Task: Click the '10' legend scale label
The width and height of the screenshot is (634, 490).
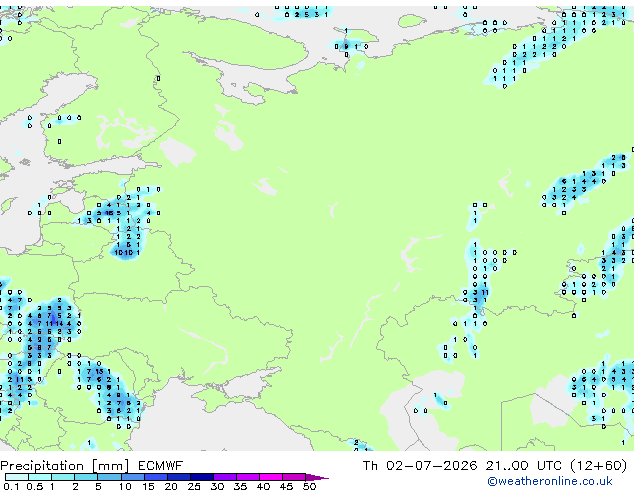Action: [125, 486]
